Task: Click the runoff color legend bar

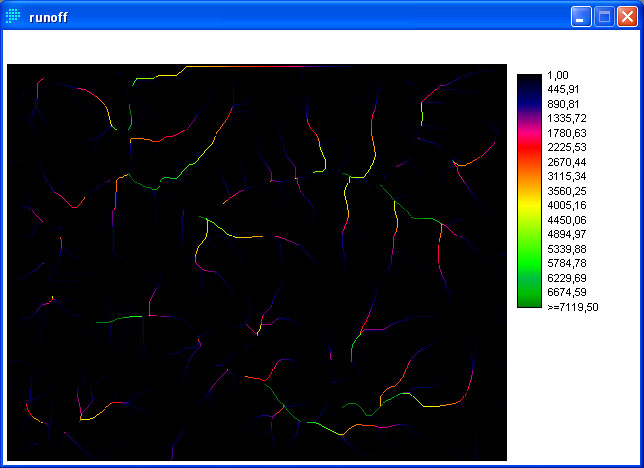Action: 529,191
